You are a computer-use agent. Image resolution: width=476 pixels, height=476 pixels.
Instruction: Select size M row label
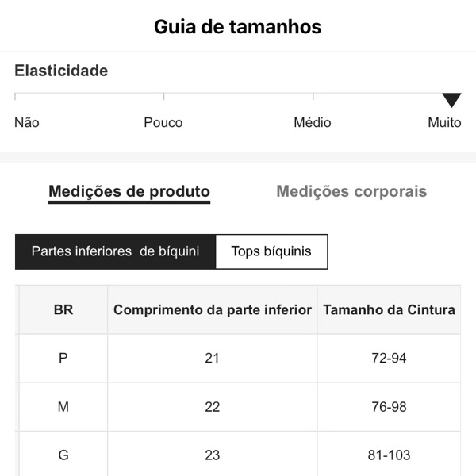63,407
